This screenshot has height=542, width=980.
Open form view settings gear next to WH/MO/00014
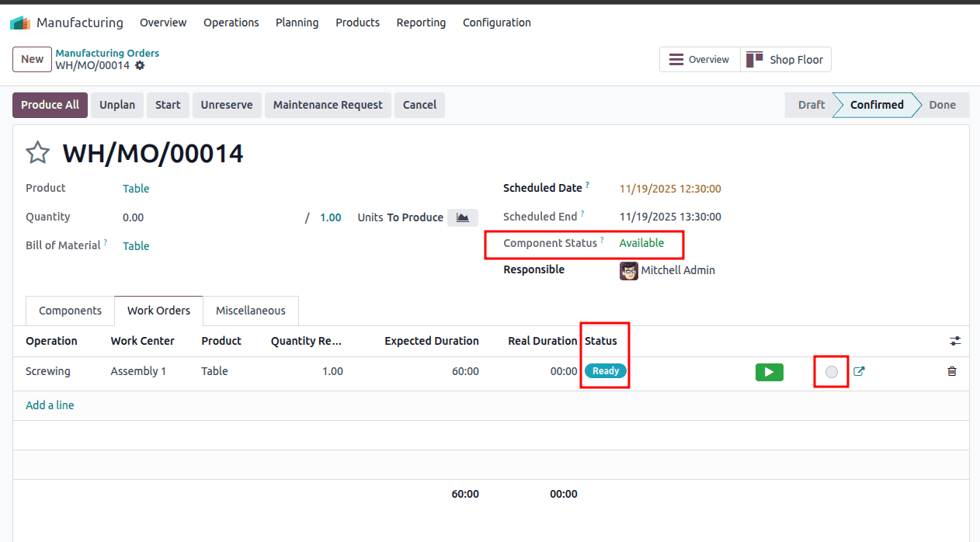pyautogui.click(x=138, y=66)
